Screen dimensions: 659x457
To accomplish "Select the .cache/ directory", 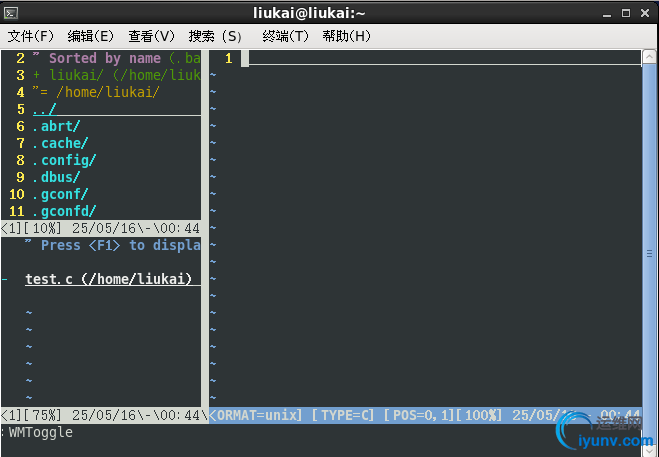I will pyautogui.click(x=61, y=143).
